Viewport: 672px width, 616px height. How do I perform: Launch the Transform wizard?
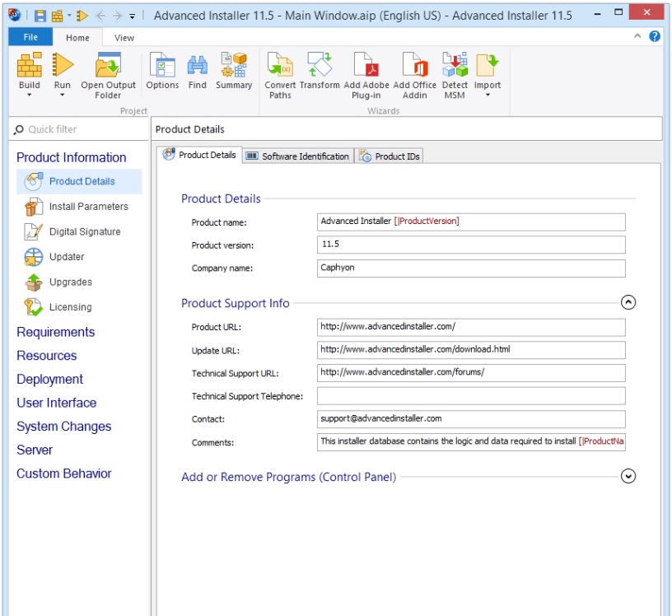[320, 71]
